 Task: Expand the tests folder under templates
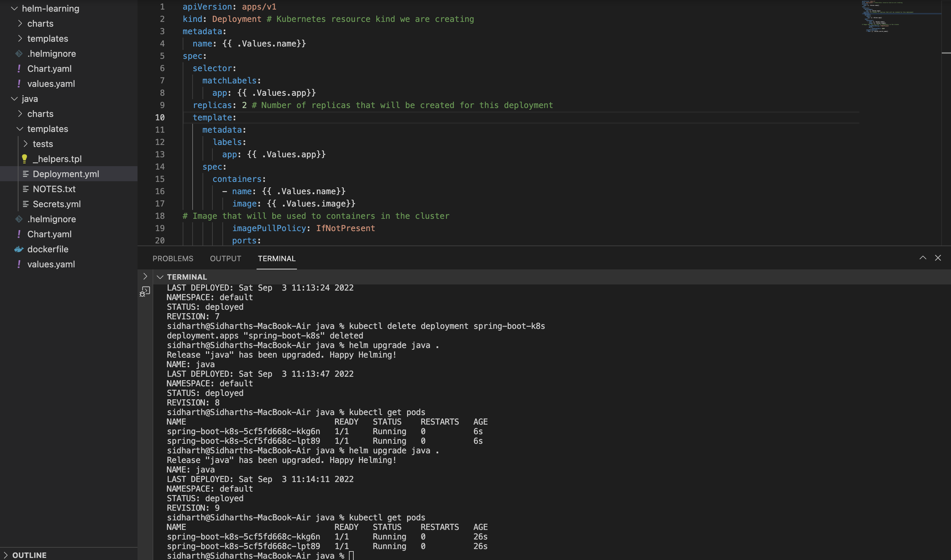(26, 144)
